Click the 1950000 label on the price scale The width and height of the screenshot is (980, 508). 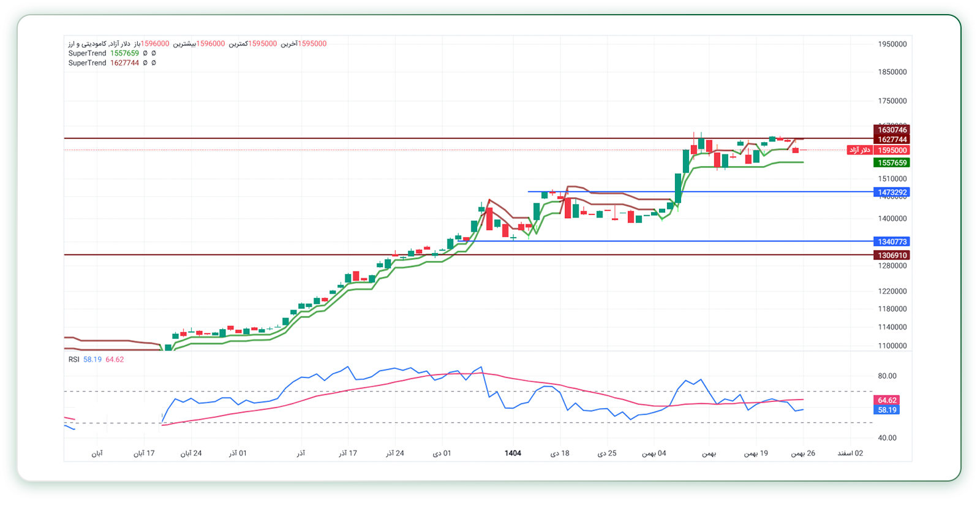click(892, 44)
